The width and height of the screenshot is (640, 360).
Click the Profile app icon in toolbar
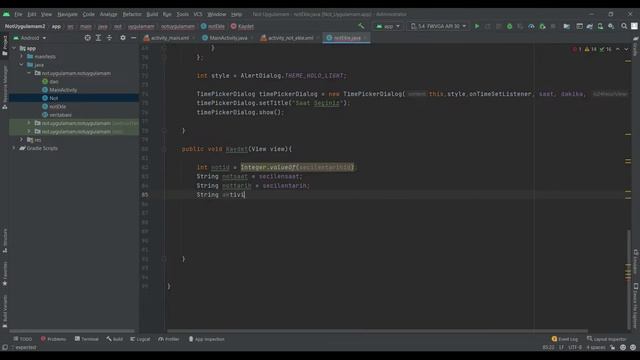pos(531,26)
